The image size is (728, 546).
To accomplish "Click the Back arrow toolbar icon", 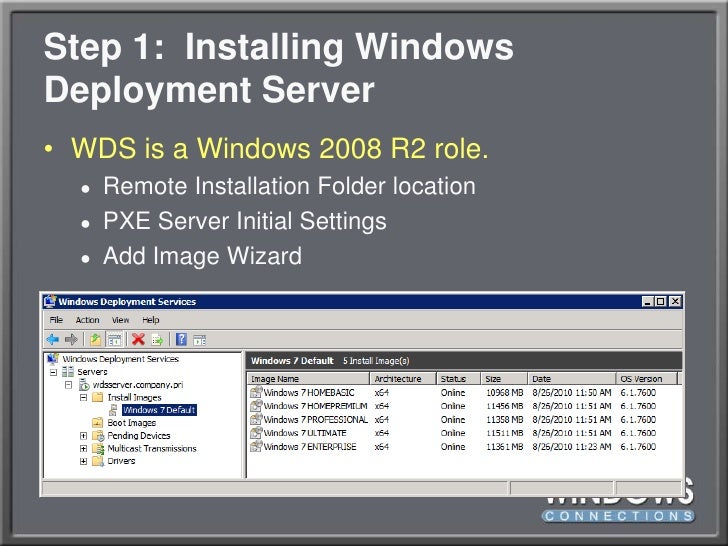I will click(52, 340).
